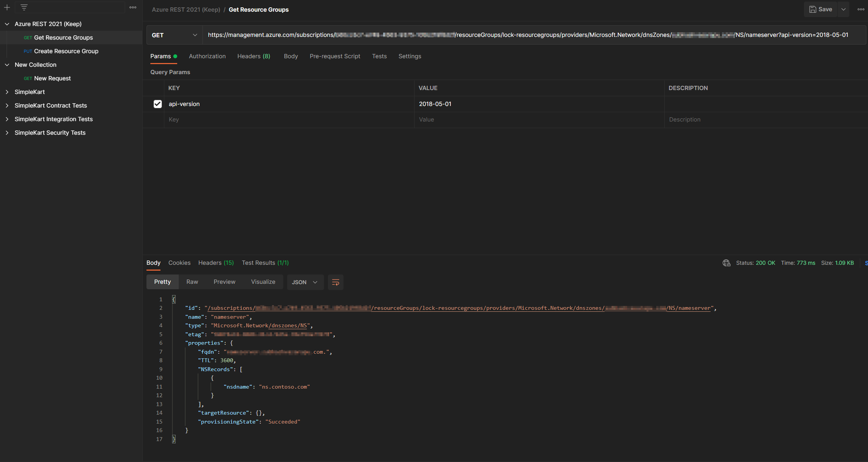The image size is (868, 462).
Task: Toggle response line wrap icon
Action: coord(336,282)
